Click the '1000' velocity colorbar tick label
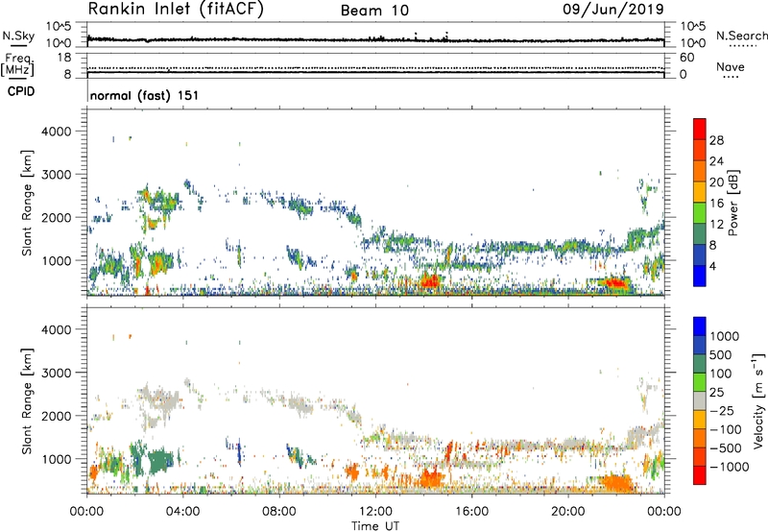Image resolution: width=768 pixels, height=532 pixels. pyautogui.click(x=725, y=336)
